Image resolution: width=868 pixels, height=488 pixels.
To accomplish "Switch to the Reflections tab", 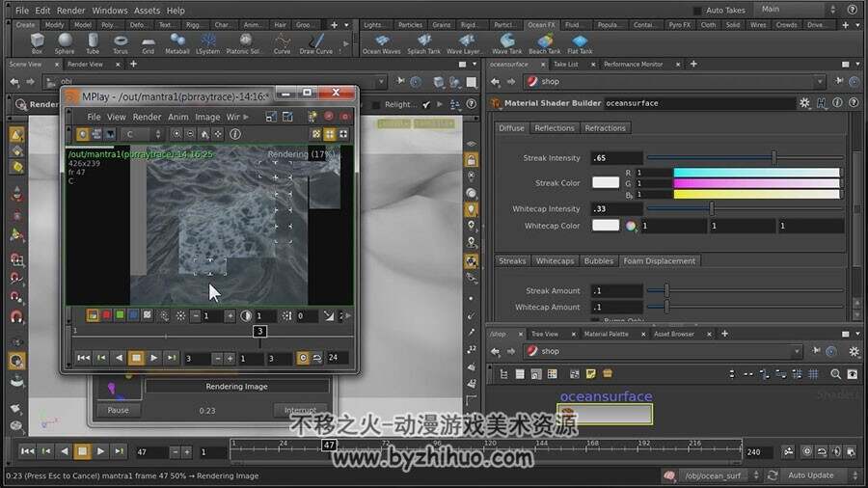I will click(555, 128).
